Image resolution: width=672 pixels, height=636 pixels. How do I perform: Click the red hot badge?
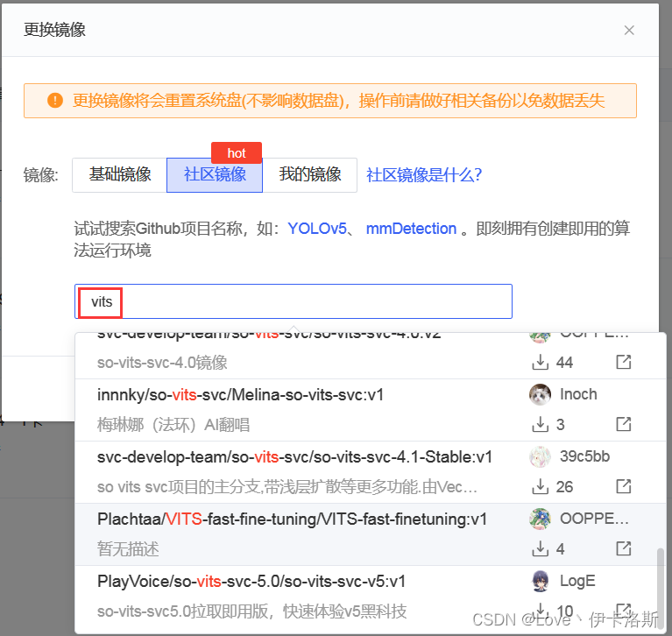(237, 153)
